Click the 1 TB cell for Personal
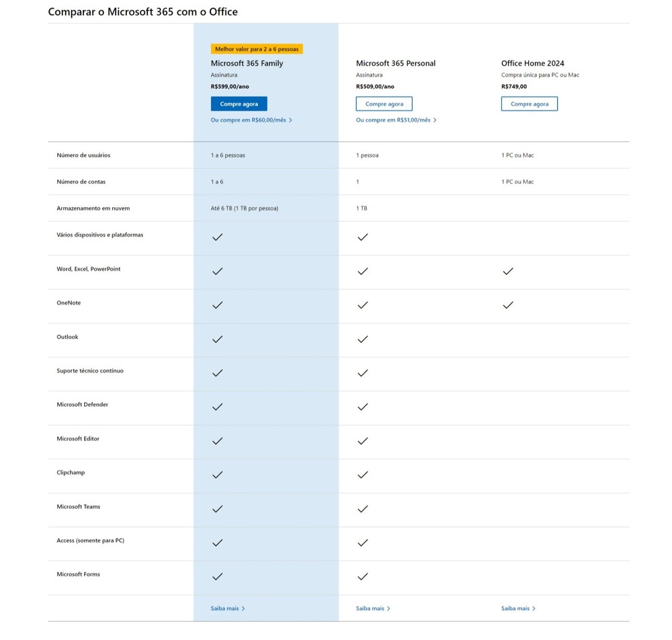The height and width of the screenshot is (640, 672). (x=362, y=208)
